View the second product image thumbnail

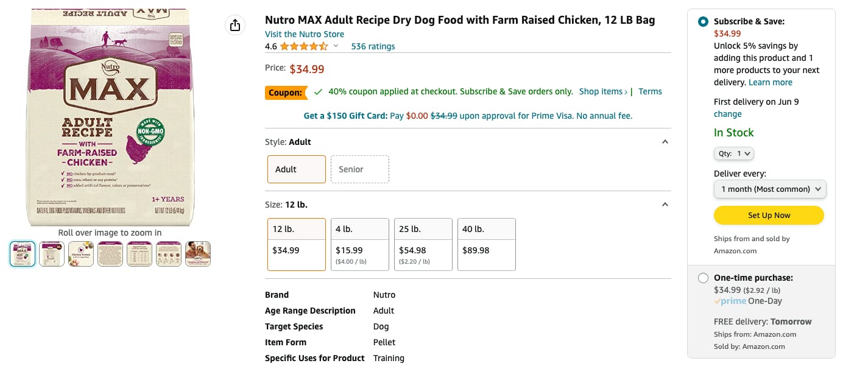[52, 254]
